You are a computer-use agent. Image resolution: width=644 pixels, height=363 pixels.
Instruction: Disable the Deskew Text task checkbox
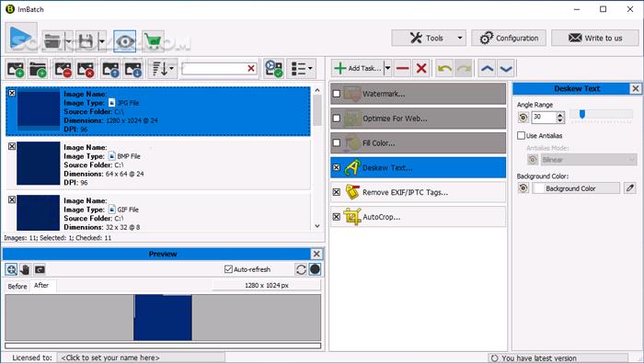point(337,168)
